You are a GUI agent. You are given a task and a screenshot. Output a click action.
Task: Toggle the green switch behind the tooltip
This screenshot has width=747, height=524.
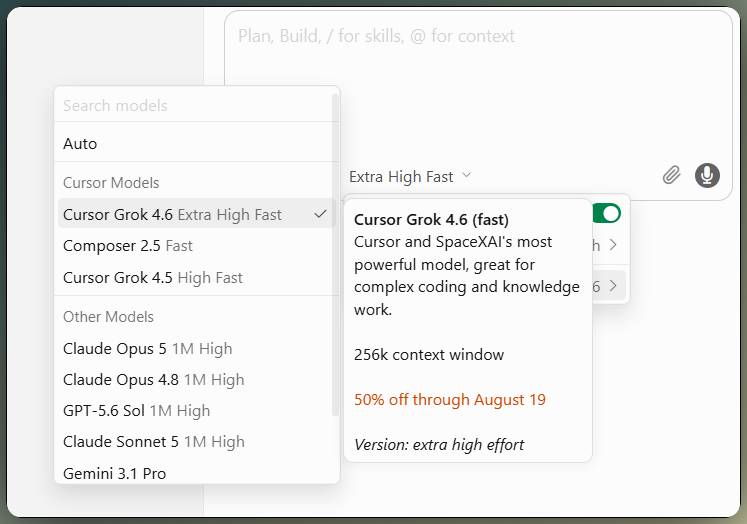pos(607,213)
